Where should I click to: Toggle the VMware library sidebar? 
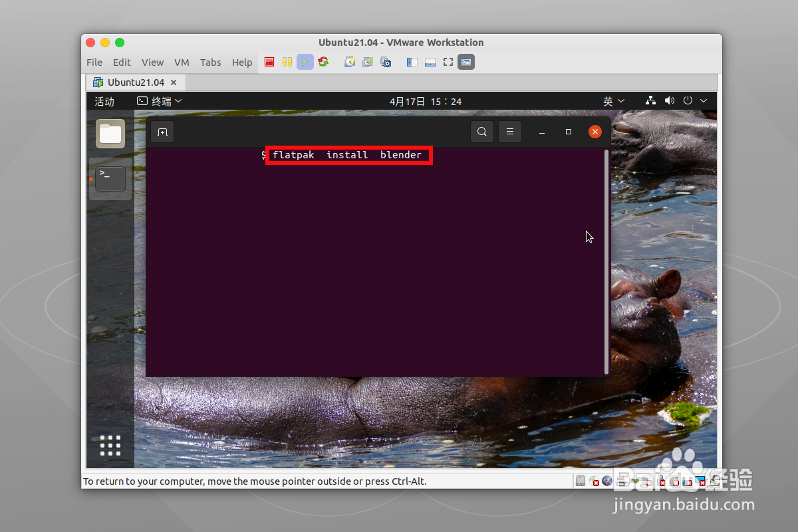pyautogui.click(x=412, y=61)
